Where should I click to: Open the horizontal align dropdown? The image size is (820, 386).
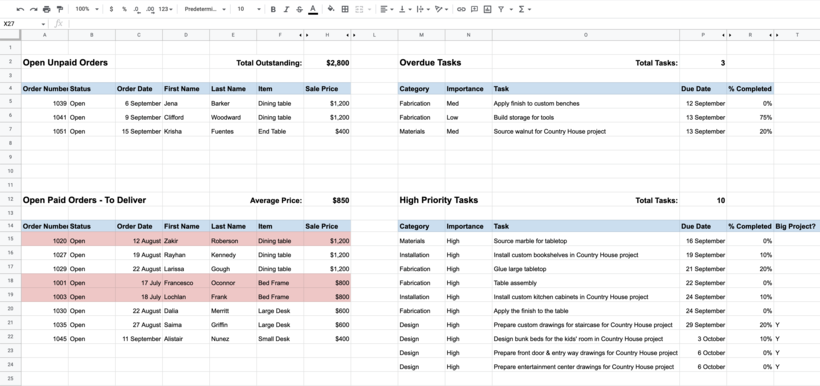coord(388,9)
